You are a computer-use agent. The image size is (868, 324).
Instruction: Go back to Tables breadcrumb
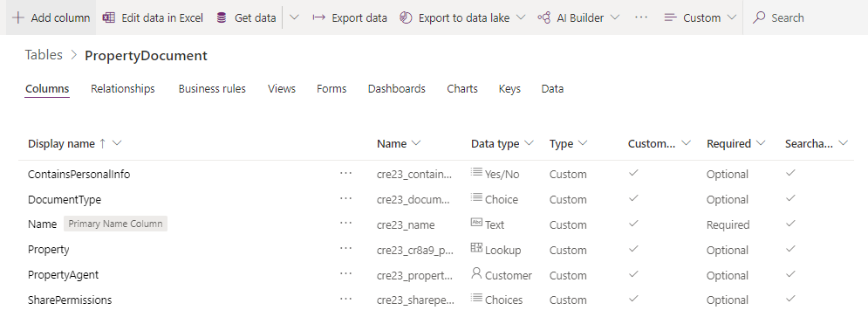[x=44, y=55]
